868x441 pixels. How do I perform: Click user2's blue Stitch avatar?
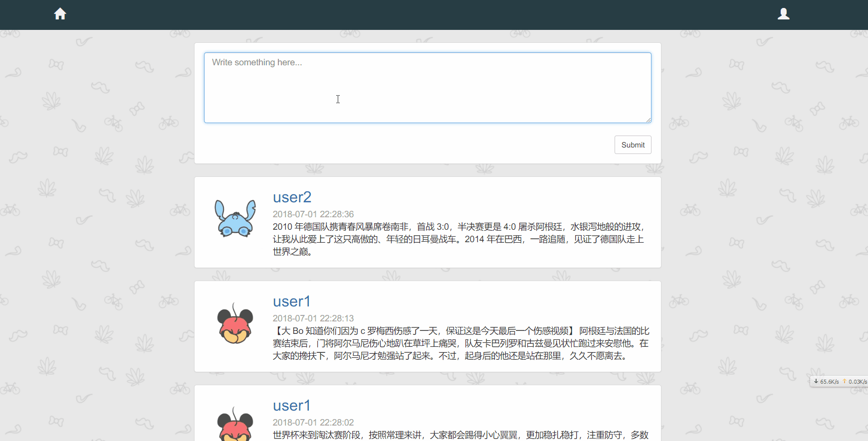click(x=235, y=218)
